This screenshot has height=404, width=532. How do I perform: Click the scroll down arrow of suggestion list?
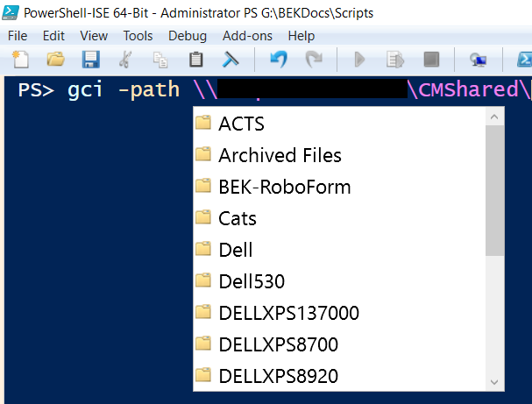pos(494,381)
